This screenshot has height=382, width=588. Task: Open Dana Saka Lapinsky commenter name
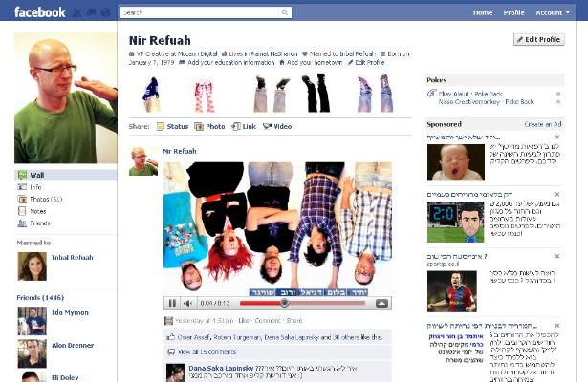click(x=221, y=368)
